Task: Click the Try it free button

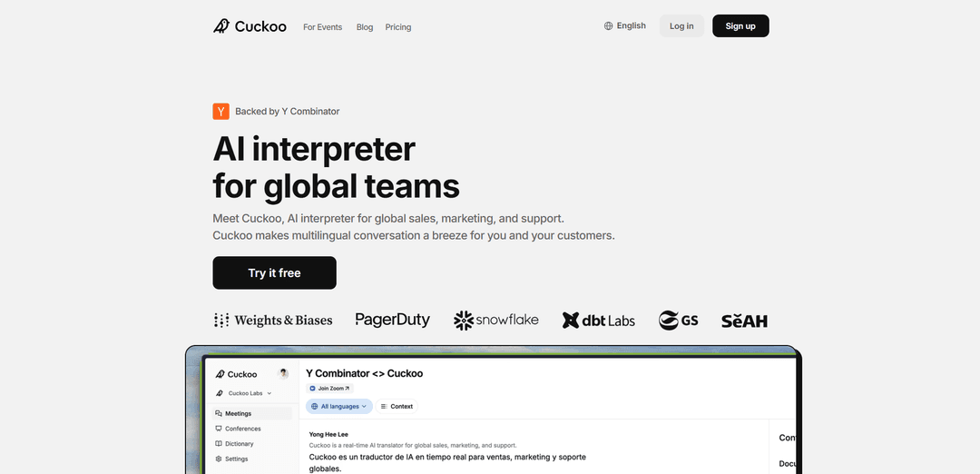Action: [x=274, y=272]
